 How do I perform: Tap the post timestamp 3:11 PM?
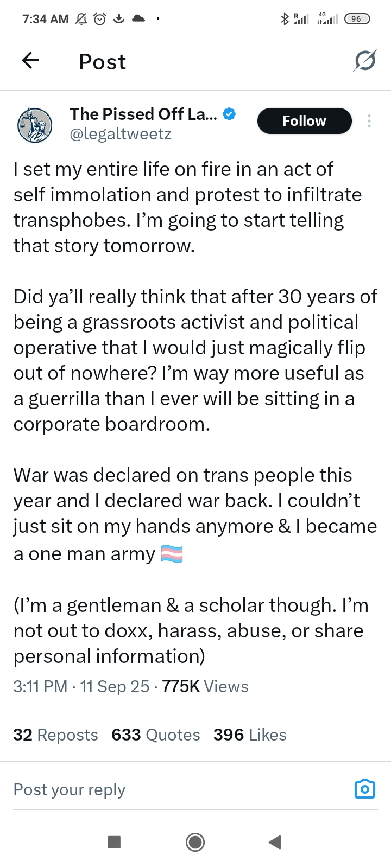[41, 686]
